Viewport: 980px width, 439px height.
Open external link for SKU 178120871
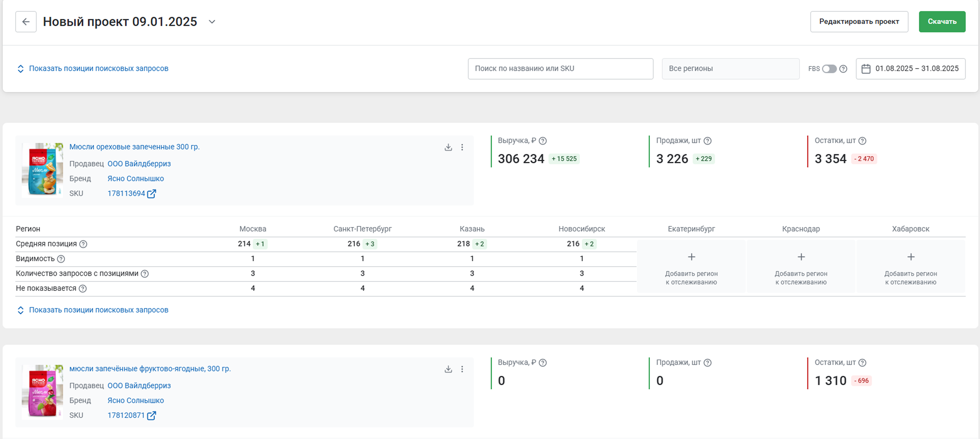pyautogui.click(x=151, y=415)
